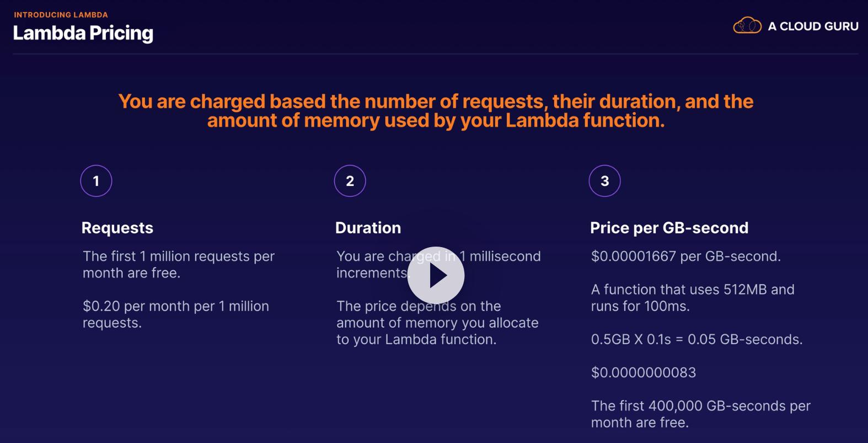This screenshot has width=868, height=443.
Task: Click the circled number 2 icon
Action: 350,181
